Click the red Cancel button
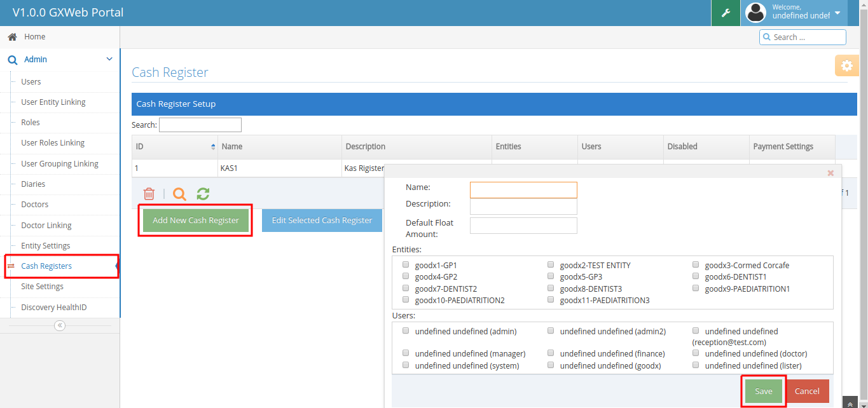 [x=807, y=391]
